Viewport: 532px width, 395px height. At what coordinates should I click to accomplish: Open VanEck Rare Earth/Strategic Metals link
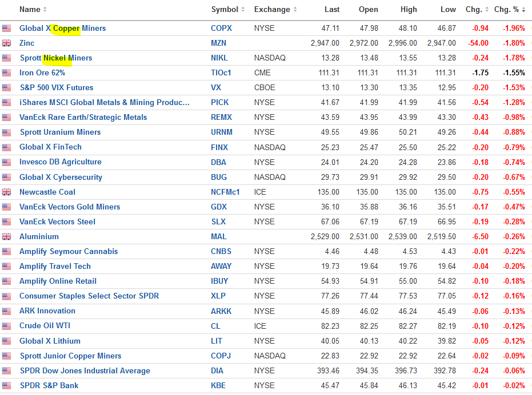coord(83,118)
